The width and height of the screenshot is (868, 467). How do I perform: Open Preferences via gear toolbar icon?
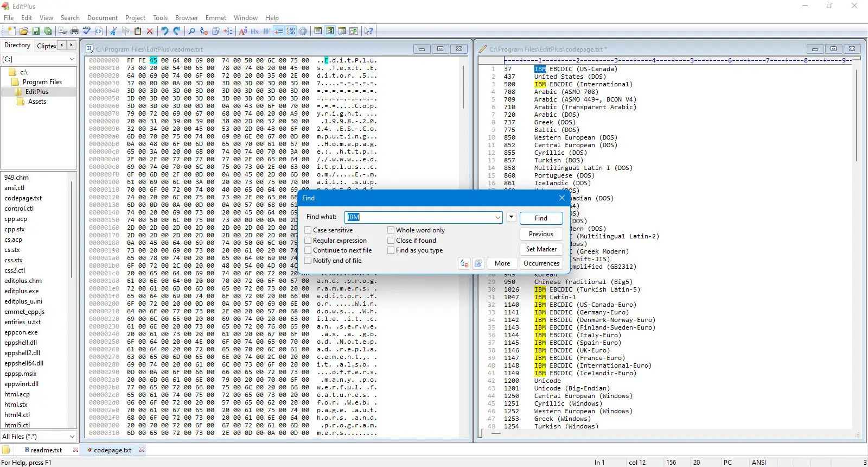pyautogui.click(x=303, y=31)
